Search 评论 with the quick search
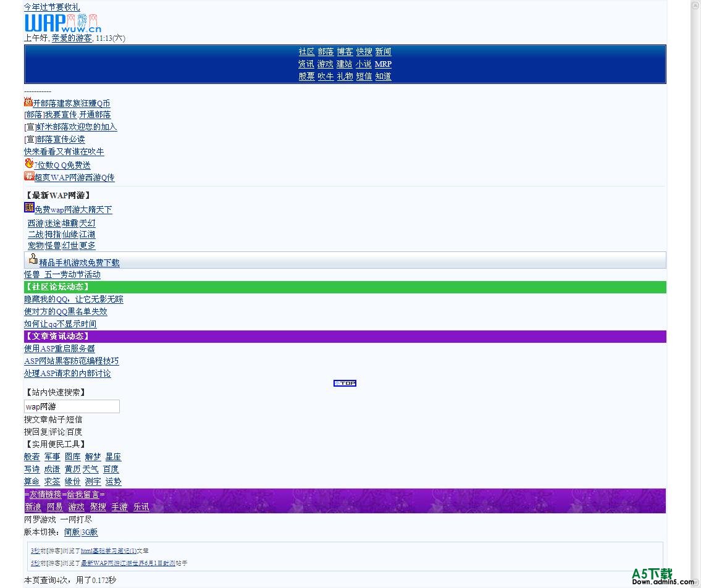The height and width of the screenshot is (588, 701). point(57,432)
